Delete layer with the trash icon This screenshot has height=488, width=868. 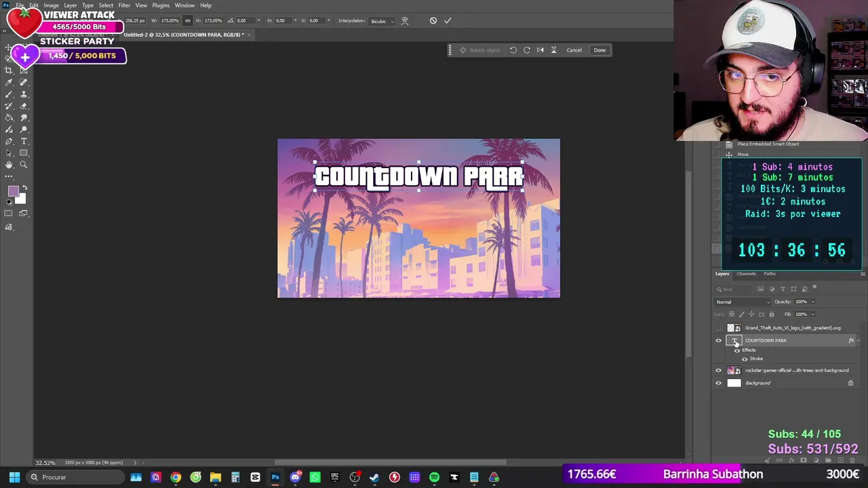pos(851,461)
